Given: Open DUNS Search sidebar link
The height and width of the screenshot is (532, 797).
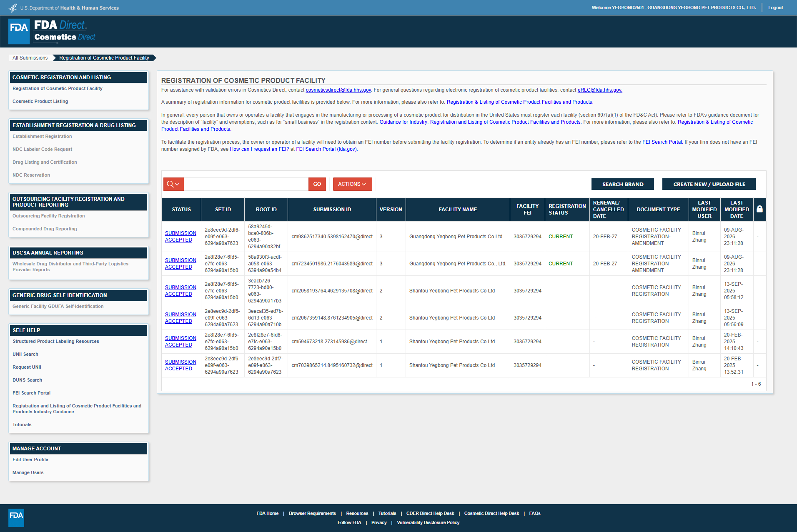Looking at the screenshot, I should tap(27, 380).
